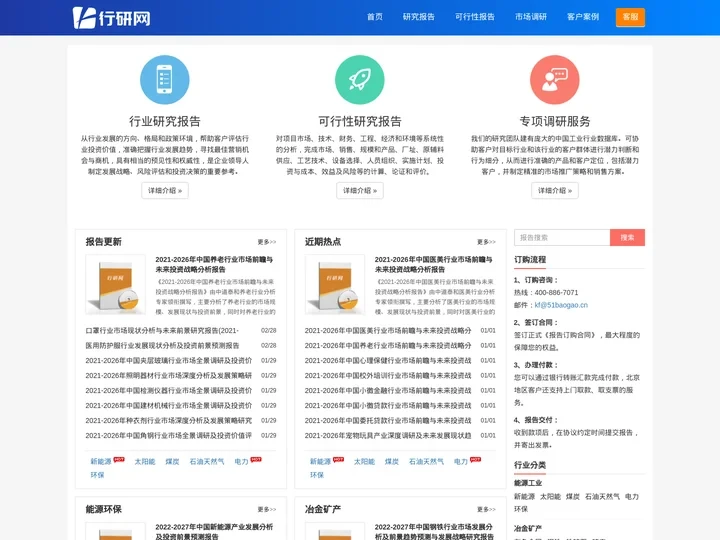Click 电力 tag in 近期热点 panel
Image resolution: width=720 pixels, height=540 pixels.
pyautogui.click(x=461, y=461)
